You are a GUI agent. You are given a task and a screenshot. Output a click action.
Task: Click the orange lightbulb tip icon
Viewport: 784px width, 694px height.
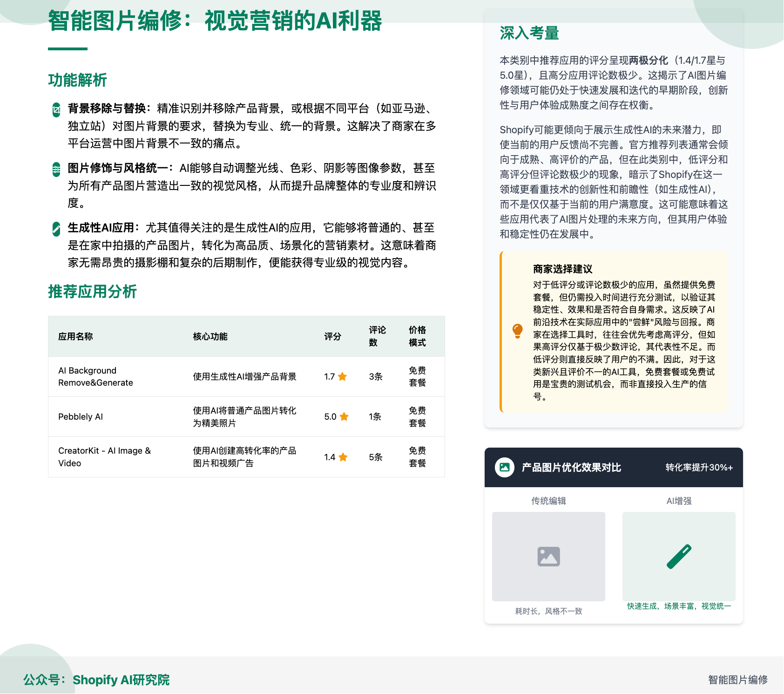point(517,331)
